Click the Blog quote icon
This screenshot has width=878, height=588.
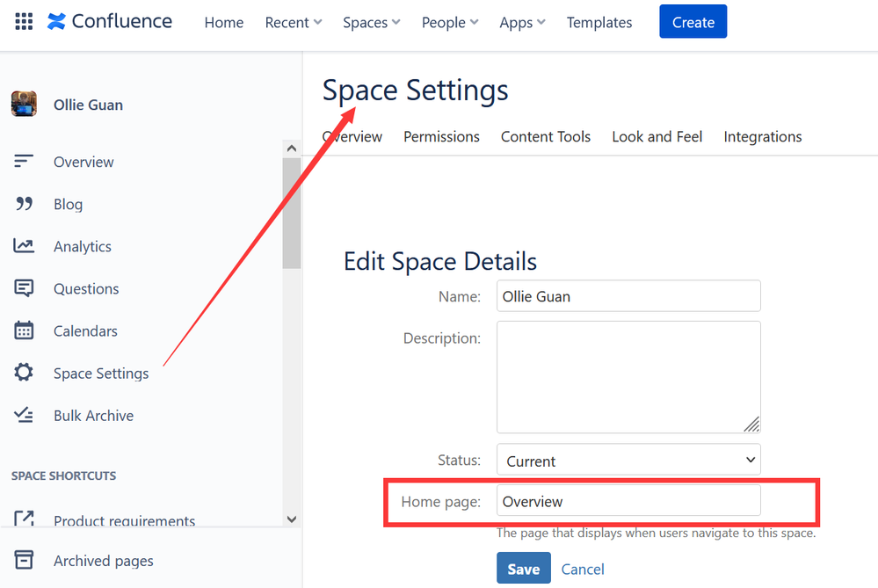(x=24, y=204)
